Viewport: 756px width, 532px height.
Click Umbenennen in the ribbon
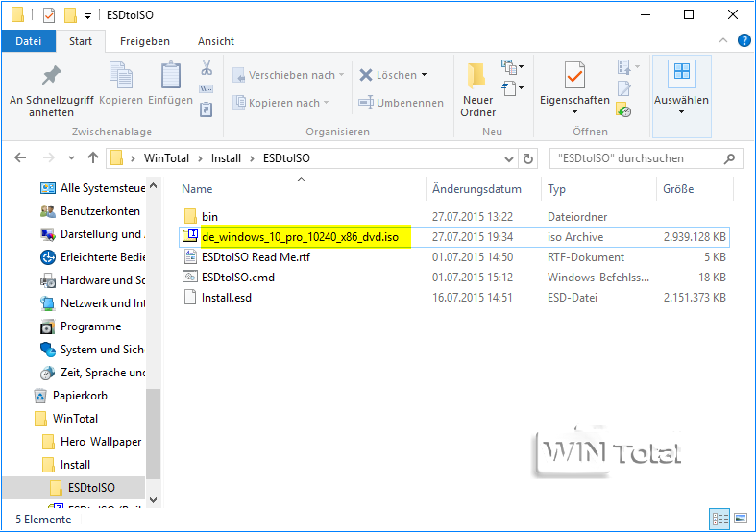(401, 103)
